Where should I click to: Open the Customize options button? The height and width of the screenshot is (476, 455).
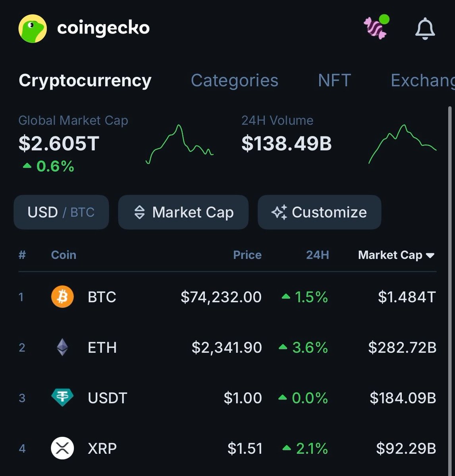pyautogui.click(x=319, y=212)
